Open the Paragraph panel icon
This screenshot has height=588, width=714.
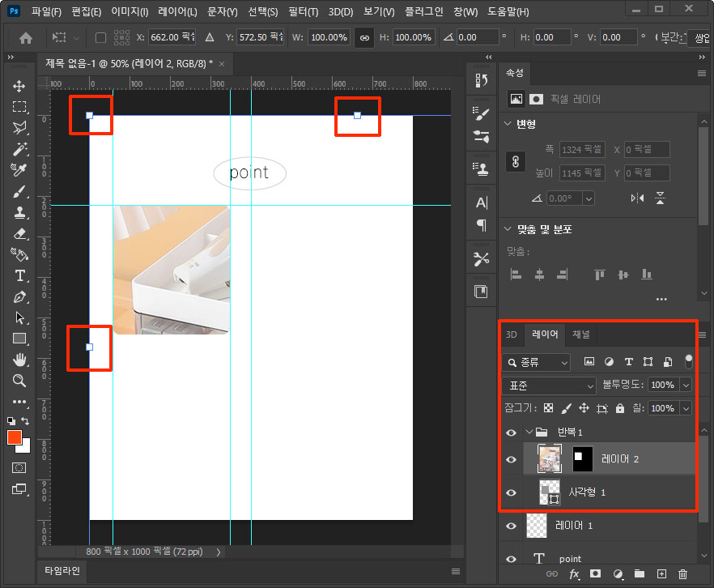pyautogui.click(x=482, y=225)
